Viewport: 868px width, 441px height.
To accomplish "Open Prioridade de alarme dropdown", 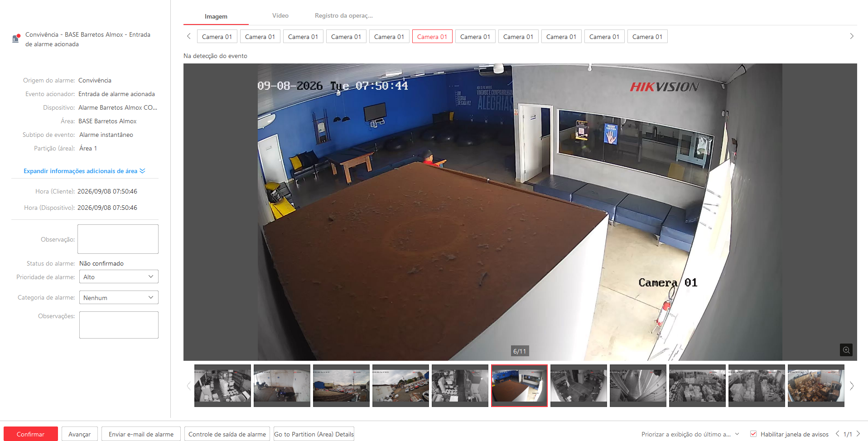I will click(x=119, y=277).
